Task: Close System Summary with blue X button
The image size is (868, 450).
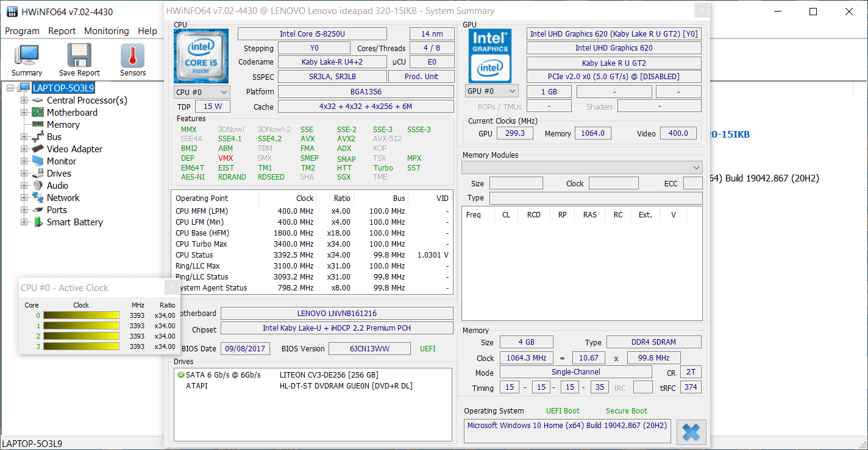Action: (691, 432)
